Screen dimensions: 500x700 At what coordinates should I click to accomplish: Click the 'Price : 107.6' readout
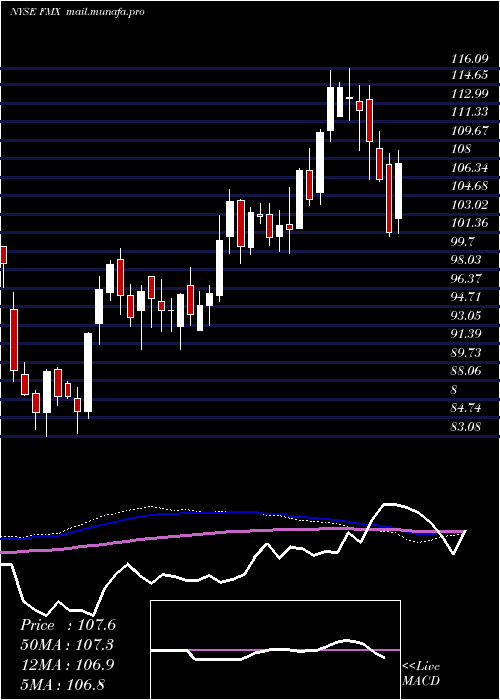(68, 625)
